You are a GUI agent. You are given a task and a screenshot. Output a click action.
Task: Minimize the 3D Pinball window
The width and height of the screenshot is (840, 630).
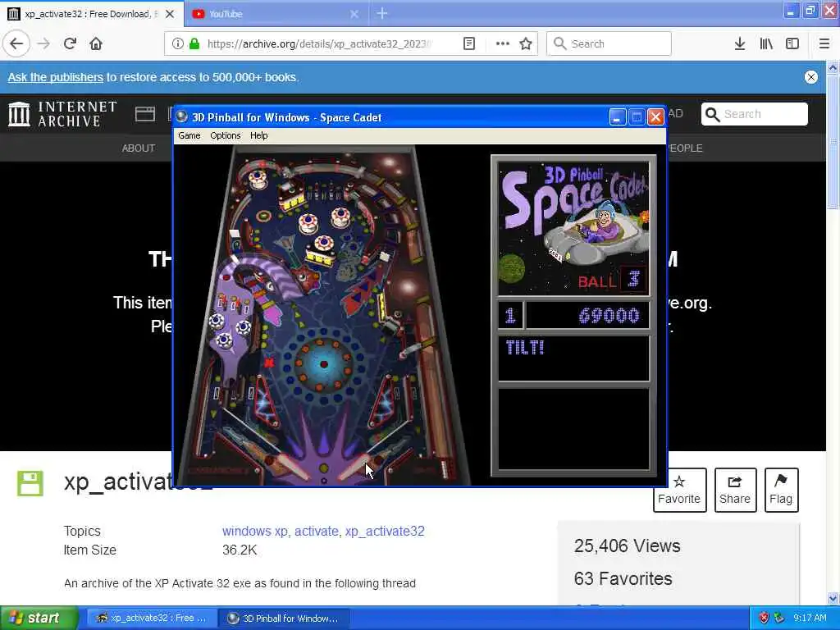(617, 116)
